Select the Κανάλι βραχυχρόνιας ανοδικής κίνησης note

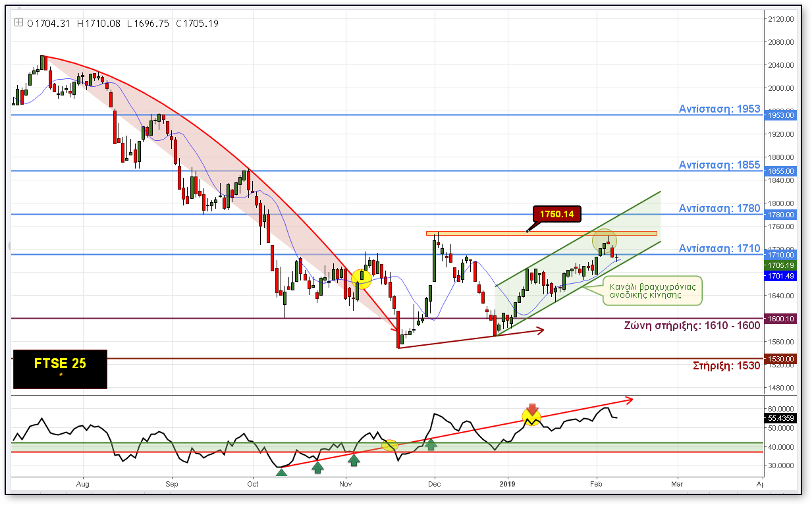(653, 291)
